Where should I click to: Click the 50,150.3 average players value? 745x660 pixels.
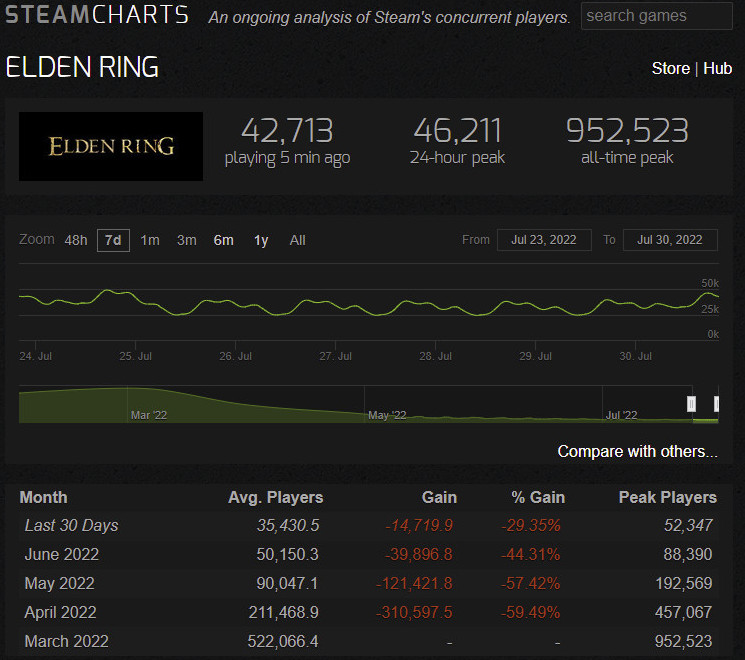pos(287,555)
